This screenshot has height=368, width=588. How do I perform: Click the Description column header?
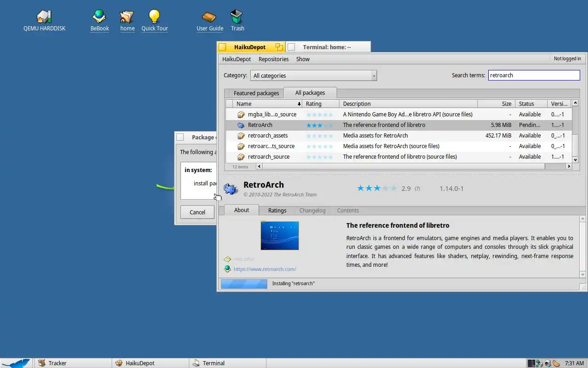tap(408, 104)
